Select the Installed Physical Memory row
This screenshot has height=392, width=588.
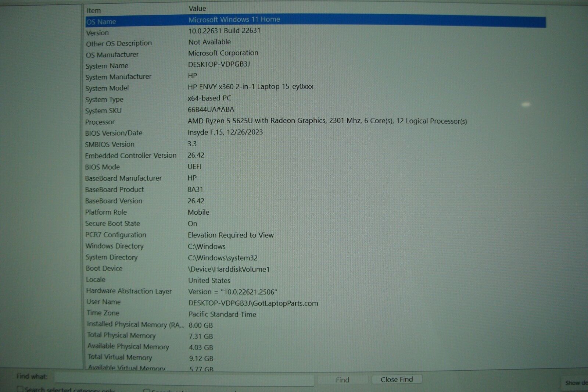[x=315, y=325]
